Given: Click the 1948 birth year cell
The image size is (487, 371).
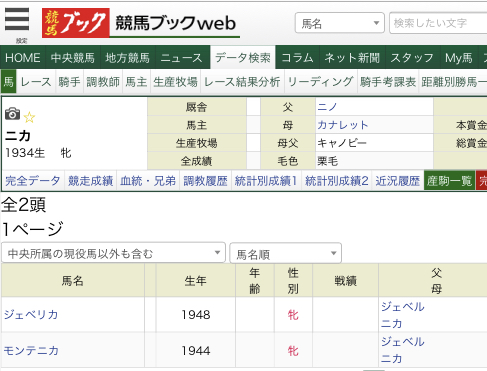Looking at the screenshot, I should point(196,314).
